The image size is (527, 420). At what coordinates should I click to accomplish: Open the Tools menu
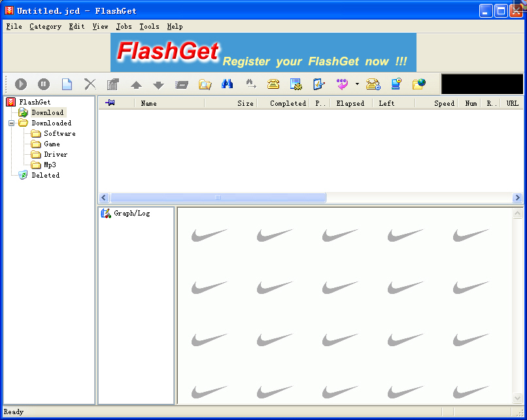pyautogui.click(x=149, y=27)
